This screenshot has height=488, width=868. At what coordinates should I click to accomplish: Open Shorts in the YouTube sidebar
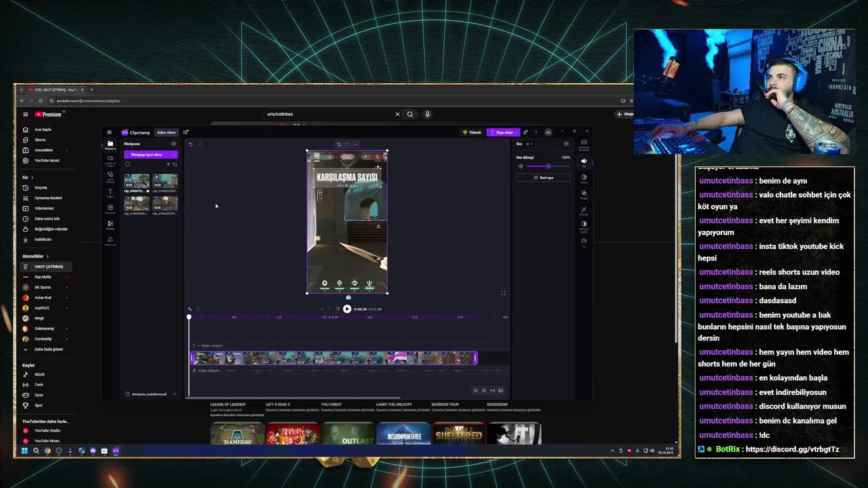point(40,140)
